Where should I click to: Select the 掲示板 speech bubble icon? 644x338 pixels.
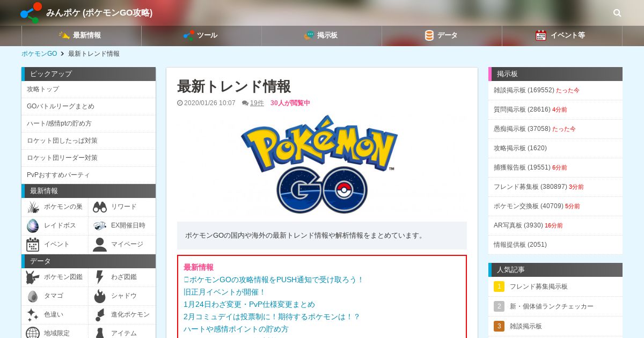(x=309, y=35)
